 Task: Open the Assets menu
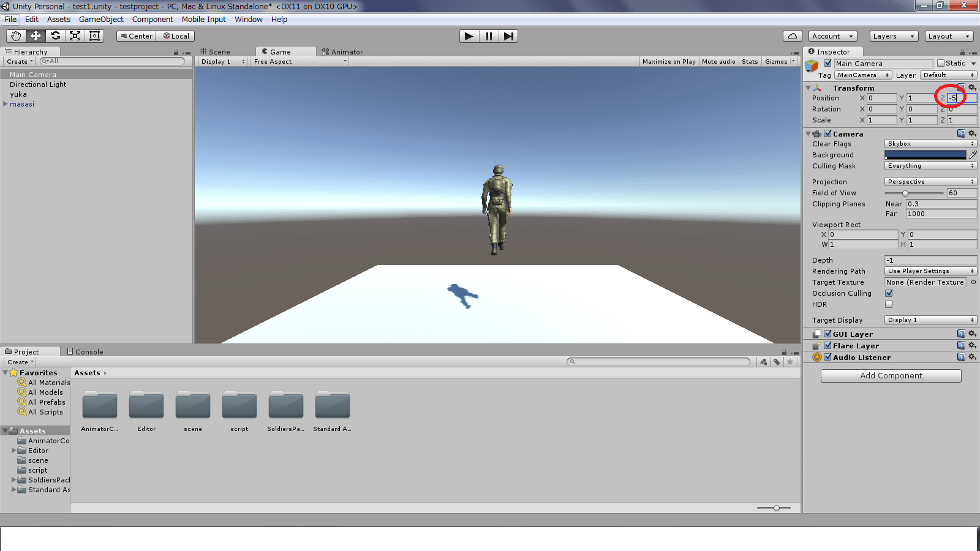click(x=59, y=20)
